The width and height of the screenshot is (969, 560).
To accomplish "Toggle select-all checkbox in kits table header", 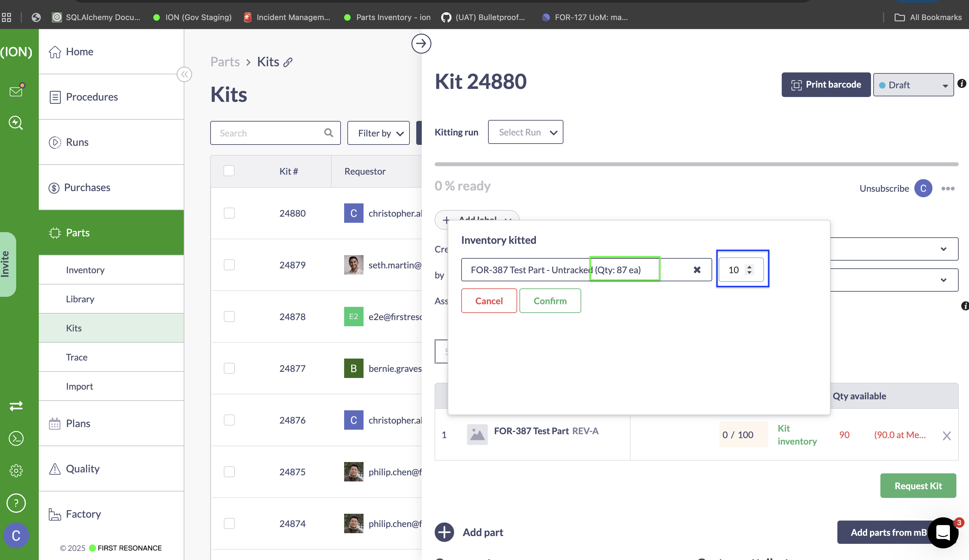I will [229, 171].
